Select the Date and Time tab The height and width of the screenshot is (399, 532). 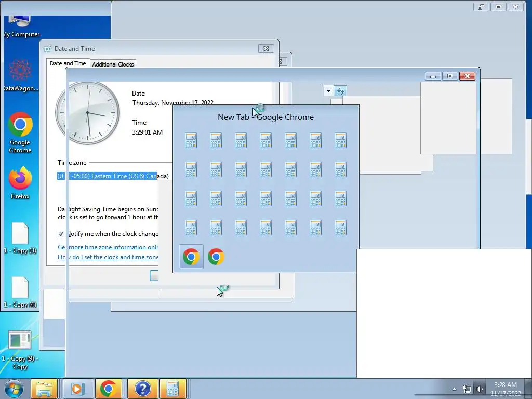click(x=68, y=63)
